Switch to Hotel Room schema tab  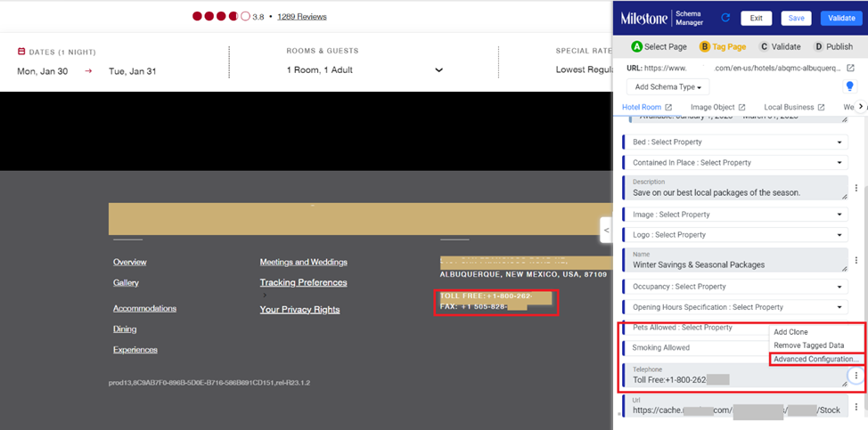tap(641, 107)
